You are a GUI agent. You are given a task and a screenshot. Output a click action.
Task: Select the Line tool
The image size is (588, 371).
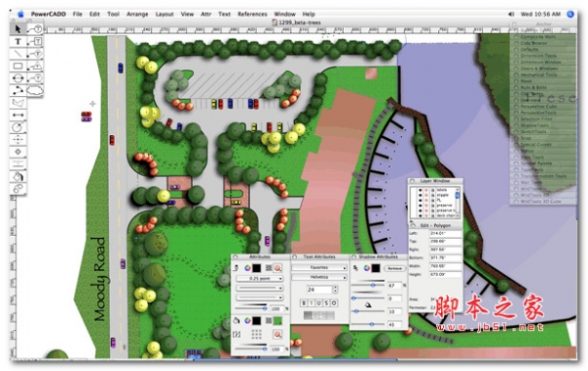tap(18, 54)
